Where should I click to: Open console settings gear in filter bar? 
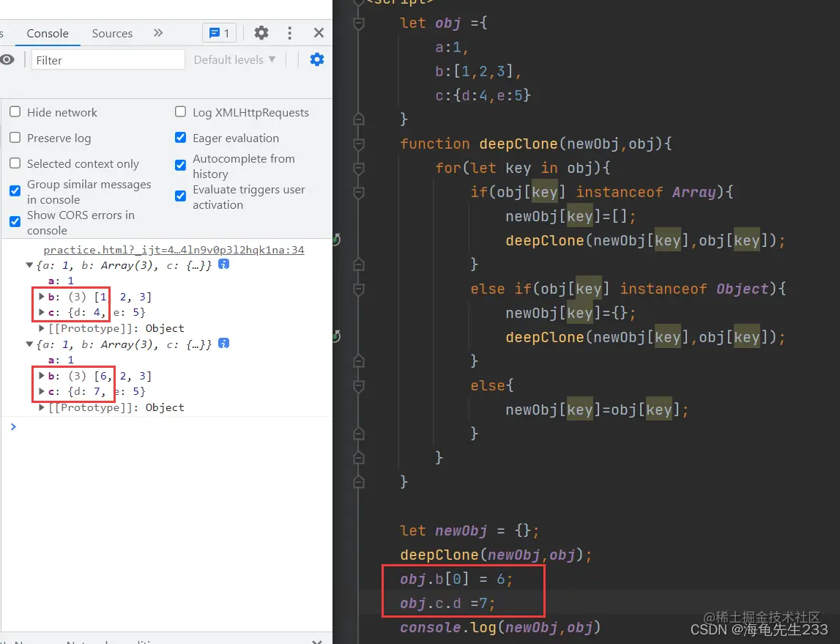[x=317, y=59]
